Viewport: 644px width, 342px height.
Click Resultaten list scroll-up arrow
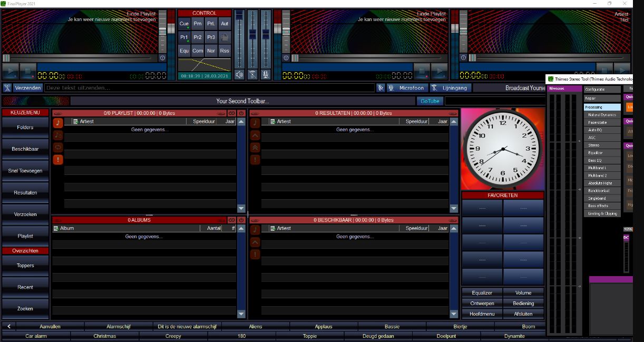point(454,122)
